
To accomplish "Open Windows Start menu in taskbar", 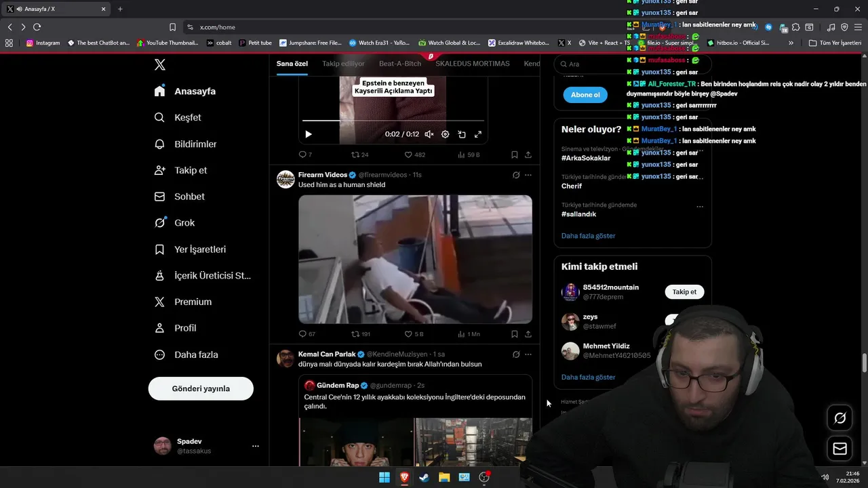I will coord(384,477).
